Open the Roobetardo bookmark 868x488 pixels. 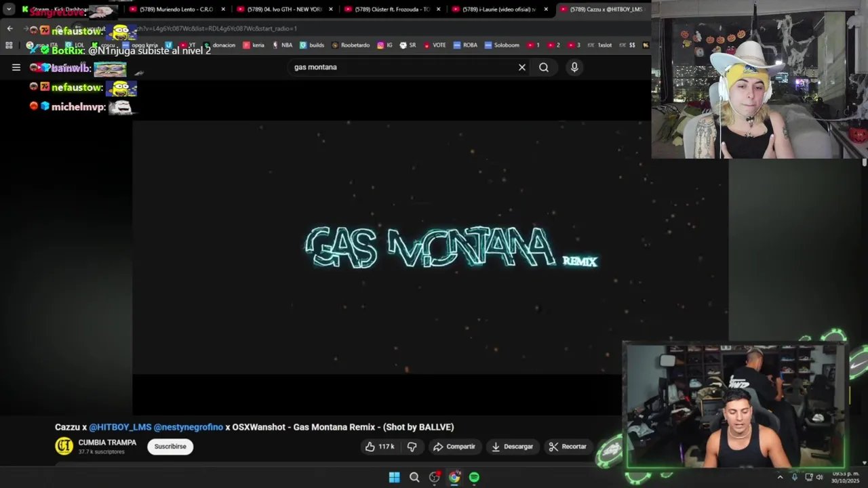(351, 45)
